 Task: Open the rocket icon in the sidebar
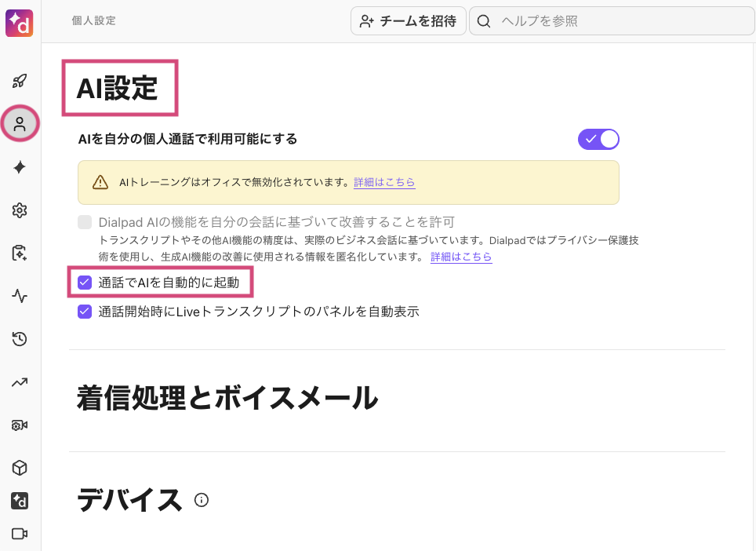coord(20,81)
